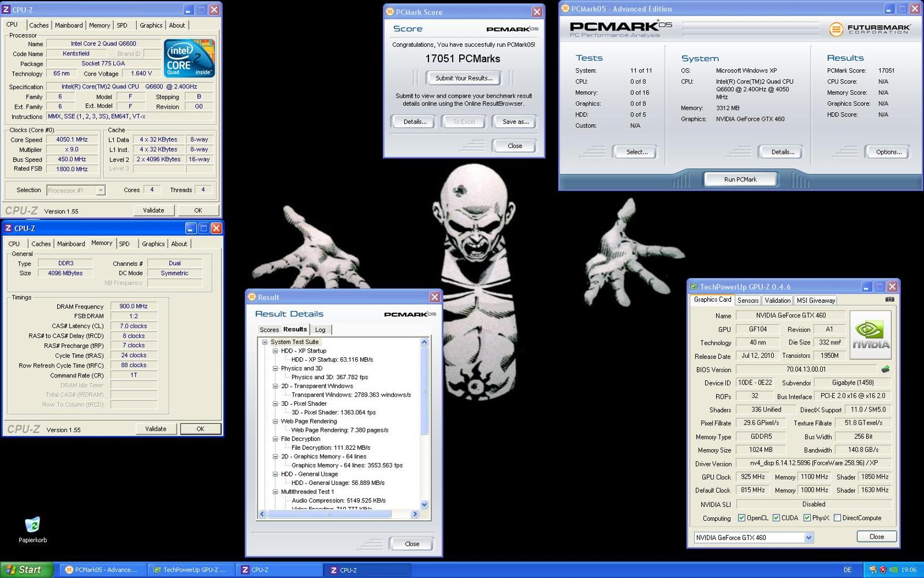Click the Result window title bar icon
The width and height of the screenshot is (924, 578).
252,297
